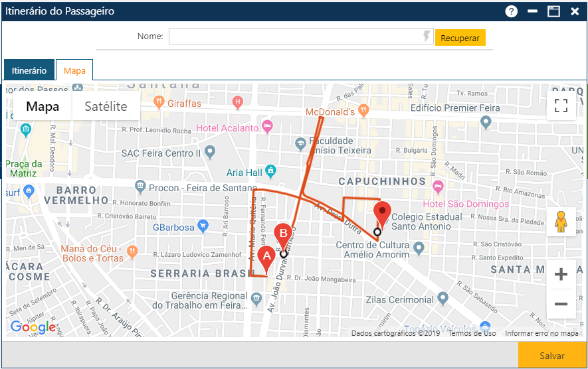Click the Zilas Cerimonial pin
The height and width of the screenshot is (369, 588).
pyautogui.click(x=443, y=298)
